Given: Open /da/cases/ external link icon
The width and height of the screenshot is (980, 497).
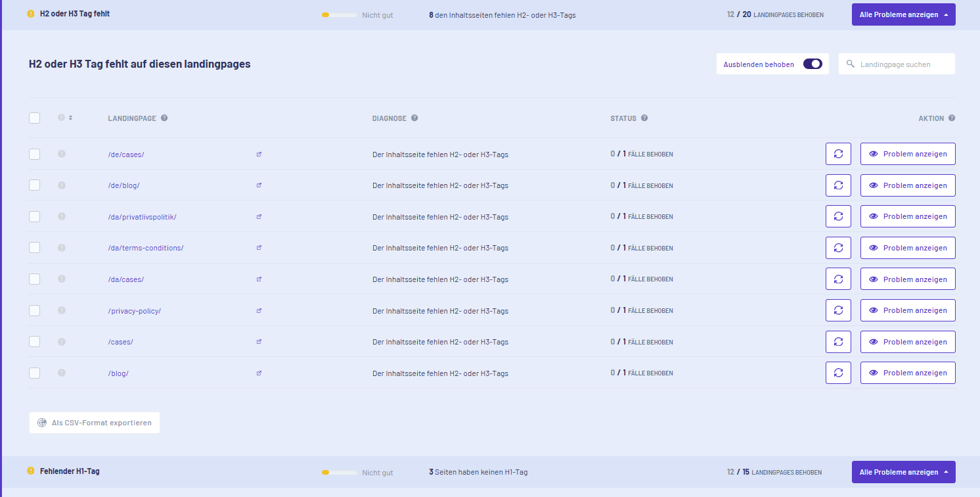Looking at the screenshot, I should [259, 279].
